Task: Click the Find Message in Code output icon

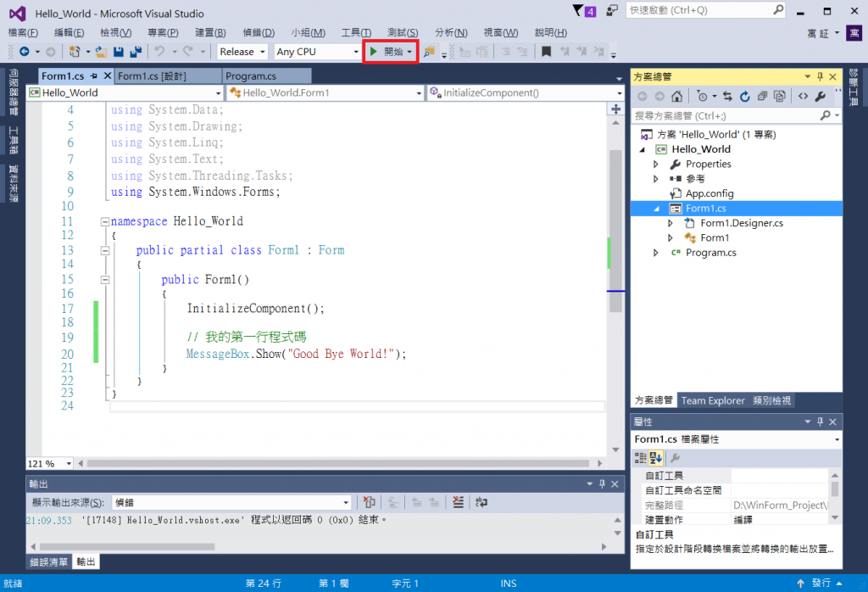Action: coord(369,502)
